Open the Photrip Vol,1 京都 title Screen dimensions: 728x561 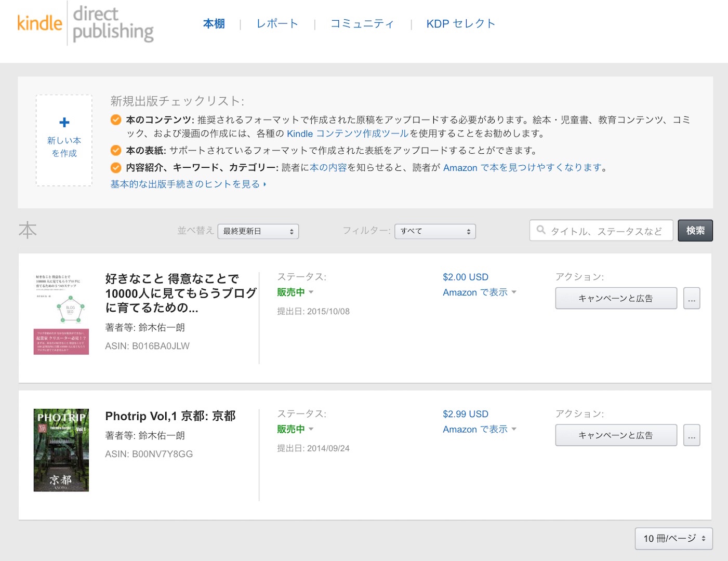[x=170, y=416]
